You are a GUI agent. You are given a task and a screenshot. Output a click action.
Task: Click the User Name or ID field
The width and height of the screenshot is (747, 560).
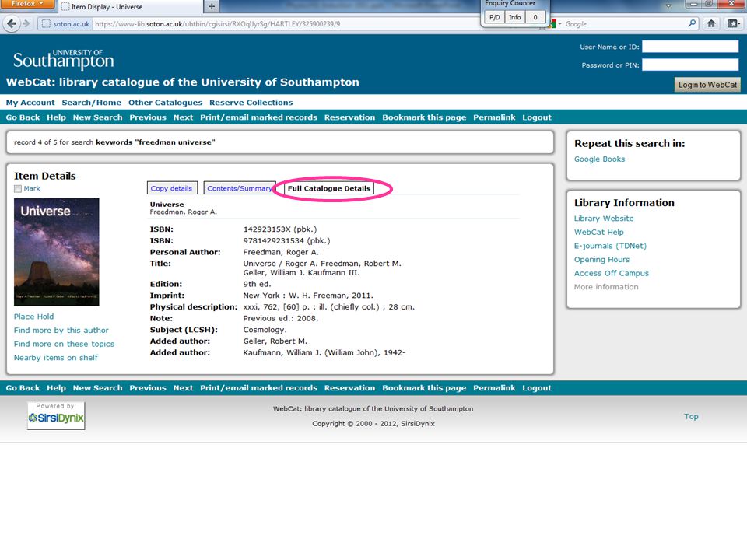[690, 47]
